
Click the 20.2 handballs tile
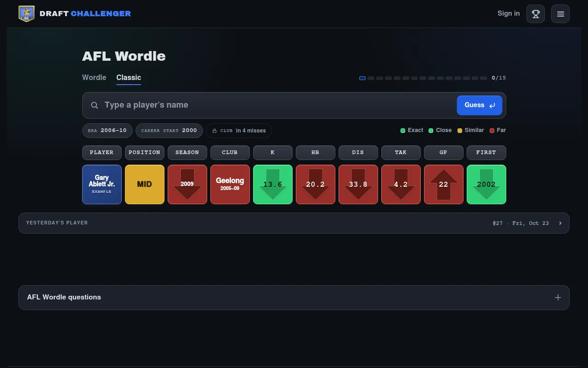316,184
